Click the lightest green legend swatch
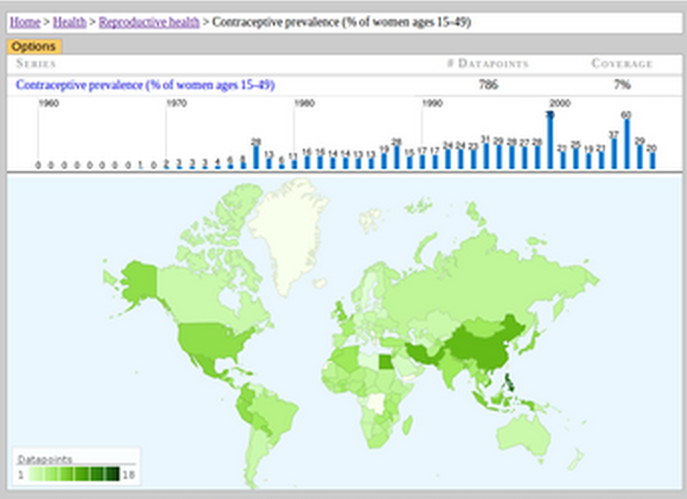The height and width of the screenshot is (499, 687). (x=33, y=474)
